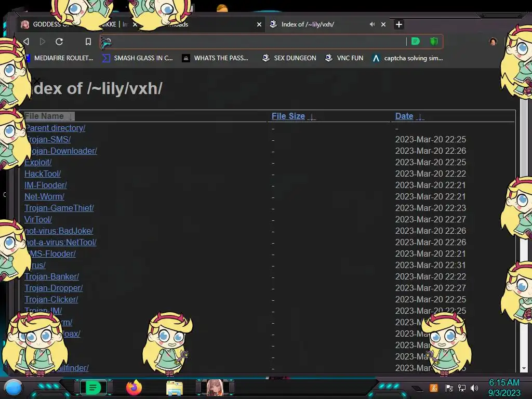
Task: Open captcha solving sim... bookmark
Action: [407, 58]
